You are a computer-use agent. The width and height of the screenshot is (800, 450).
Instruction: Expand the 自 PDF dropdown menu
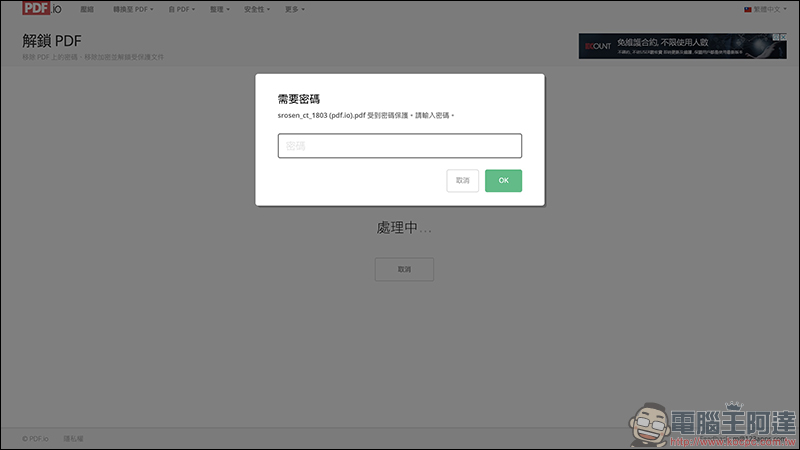pyautogui.click(x=181, y=9)
